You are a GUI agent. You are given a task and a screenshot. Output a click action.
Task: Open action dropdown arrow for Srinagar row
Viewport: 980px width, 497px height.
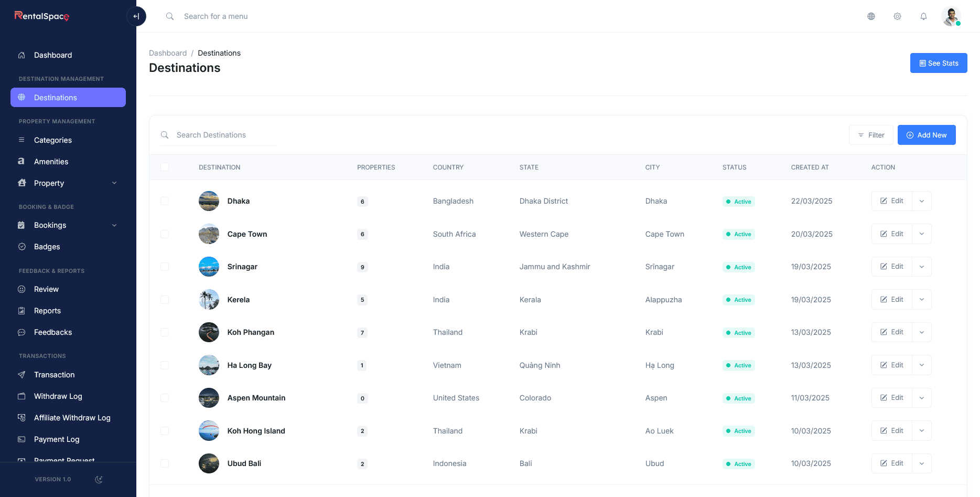(921, 267)
